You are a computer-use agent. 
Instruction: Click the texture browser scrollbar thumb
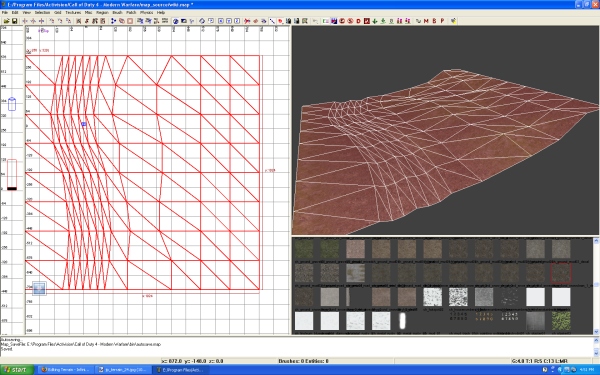[596, 285]
